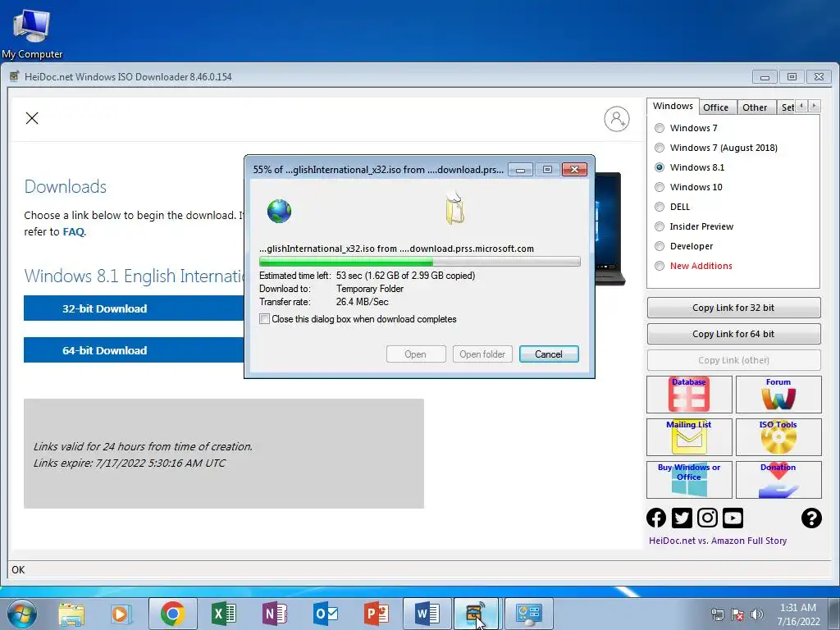This screenshot has height=630, width=840.
Task: Click the volume speaker tray icon
Action: click(757, 614)
